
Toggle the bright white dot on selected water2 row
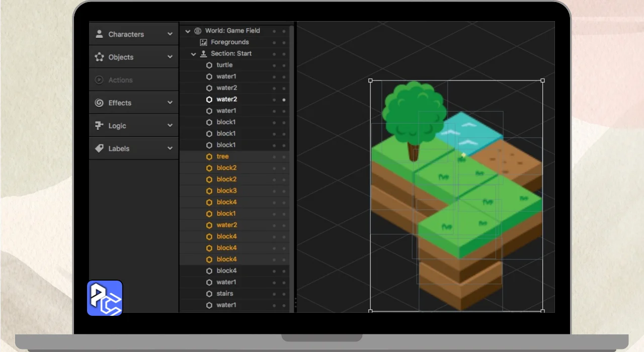[x=284, y=100]
